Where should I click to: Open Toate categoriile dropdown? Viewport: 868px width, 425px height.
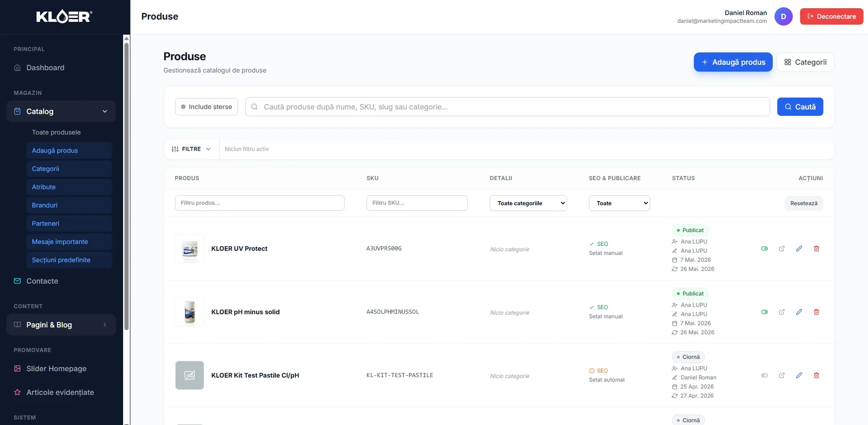[x=528, y=203]
